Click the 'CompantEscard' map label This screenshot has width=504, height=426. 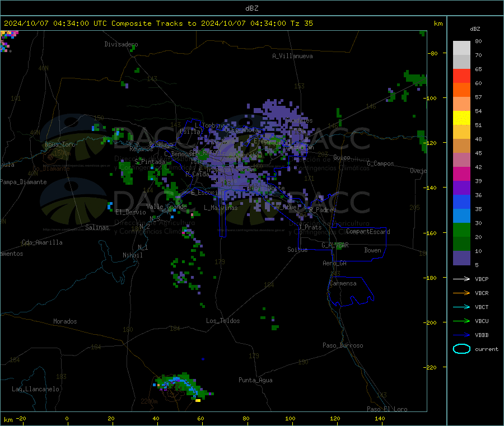pos(368,232)
